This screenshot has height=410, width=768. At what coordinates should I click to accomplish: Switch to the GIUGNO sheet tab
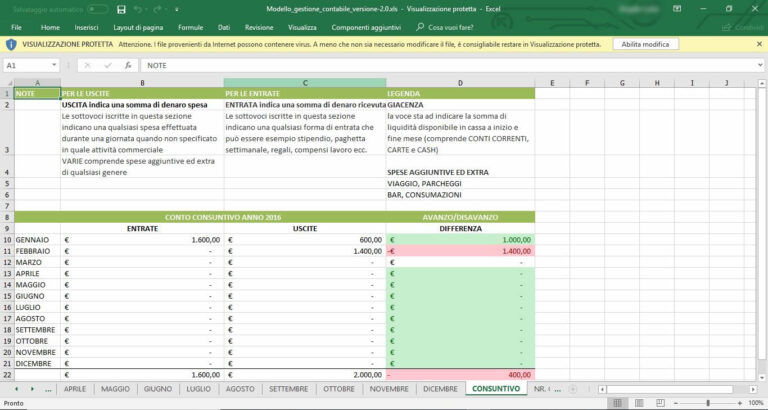[158, 389]
